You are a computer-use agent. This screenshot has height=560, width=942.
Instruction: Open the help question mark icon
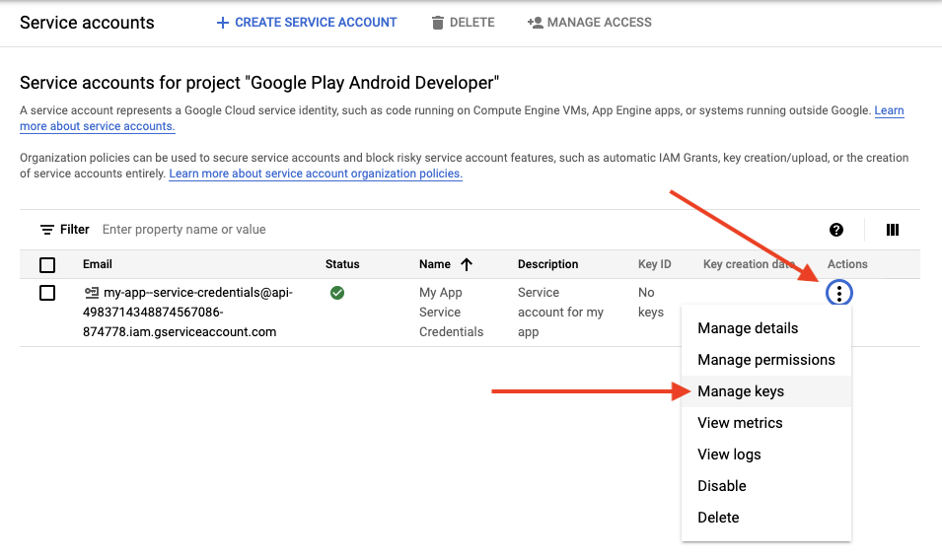point(836,230)
